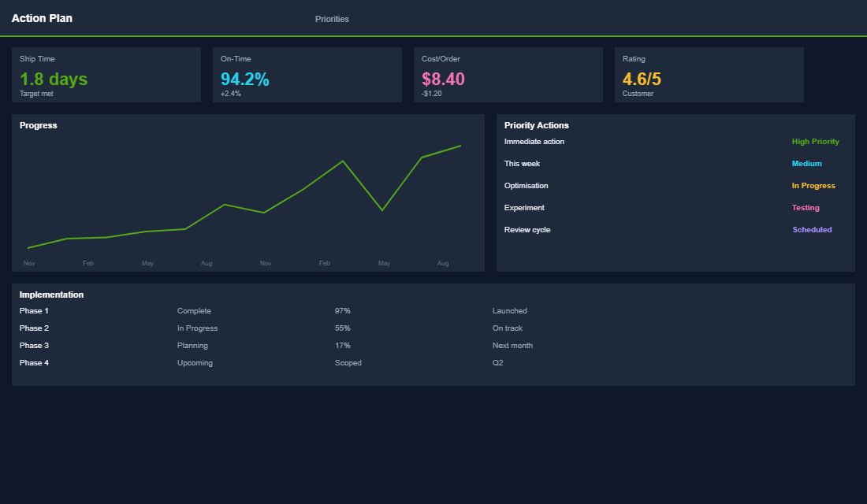Viewport: 867px width, 504px height.
Task: Select the Phase 4 Upcoming entry
Action: pos(195,362)
